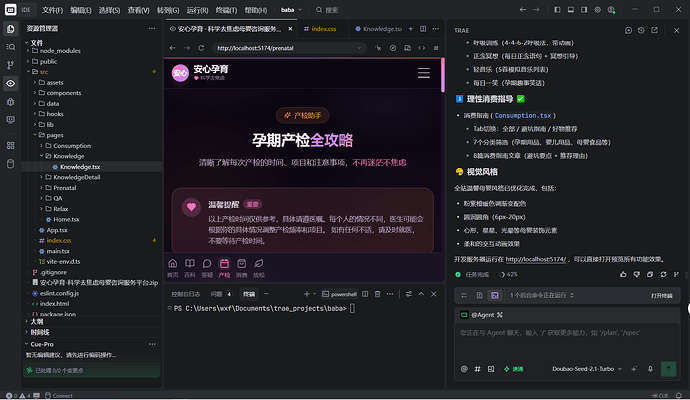This screenshot has width=690, height=400.
Task: Open the 文件(F) menu
Action: point(52,10)
